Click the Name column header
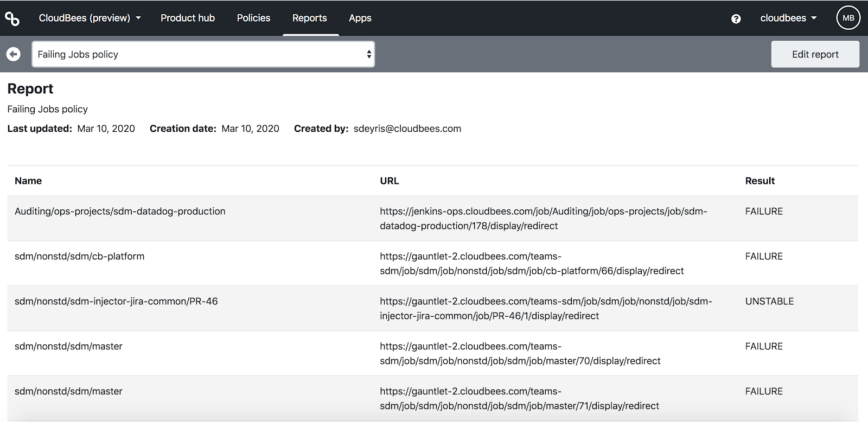This screenshot has width=868, height=422. pyautogui.click(x=28, y=181)
